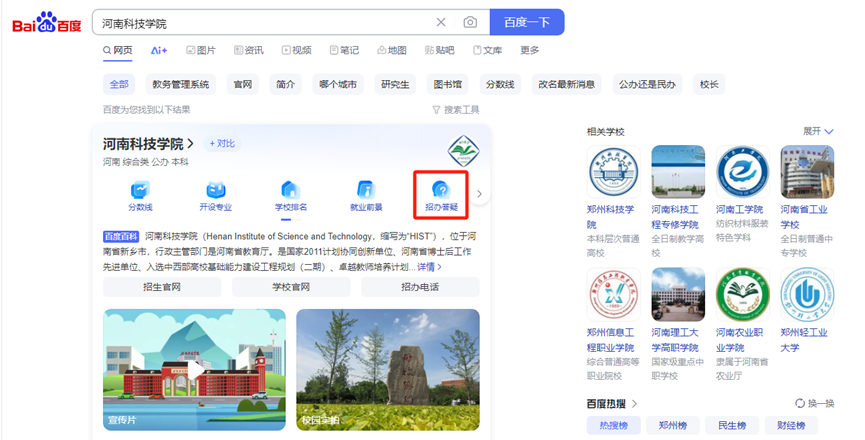Select the 改名最新消息 filter chip
The width and height of the screenshot is (865, 440).
pos(567,84)
